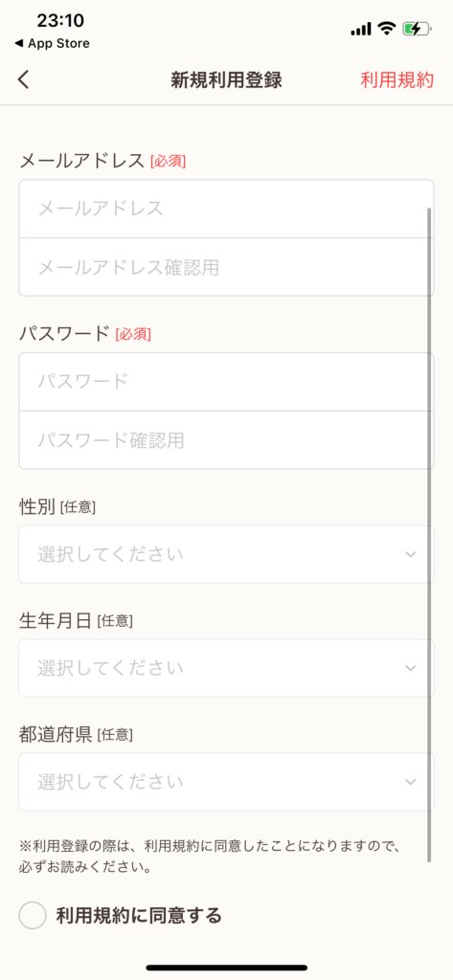This screenshot has height=980, width=453.
Task: Open the 都道府県 dropdown
Action: [x=226, y=782]
